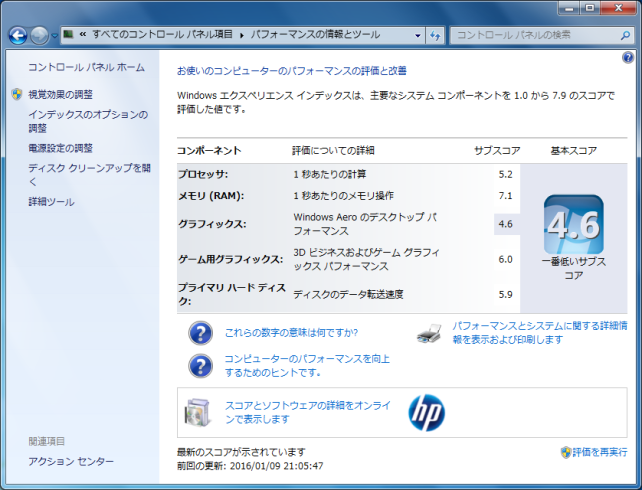Select the パフォーマンスの情報とツール breadcrumb
Viewport: 642px width, 490px height.
pos(315,34)
